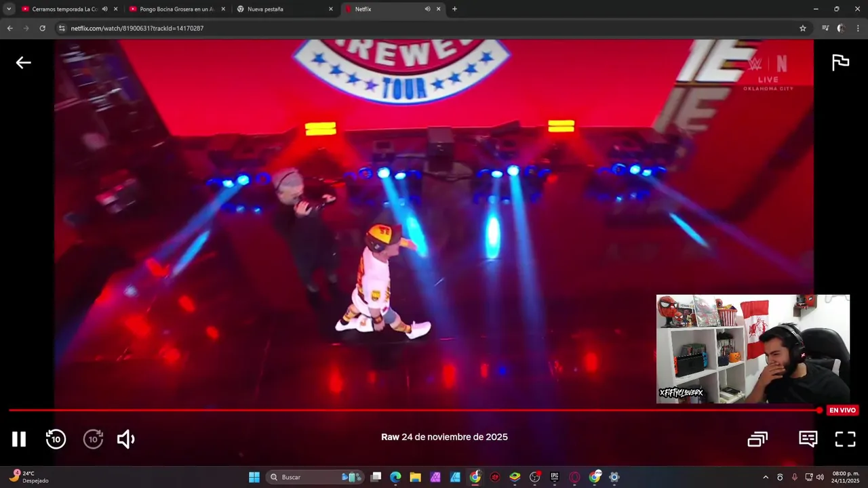Open the episodes list icon

pyautogui.click(x=757, y=439)
